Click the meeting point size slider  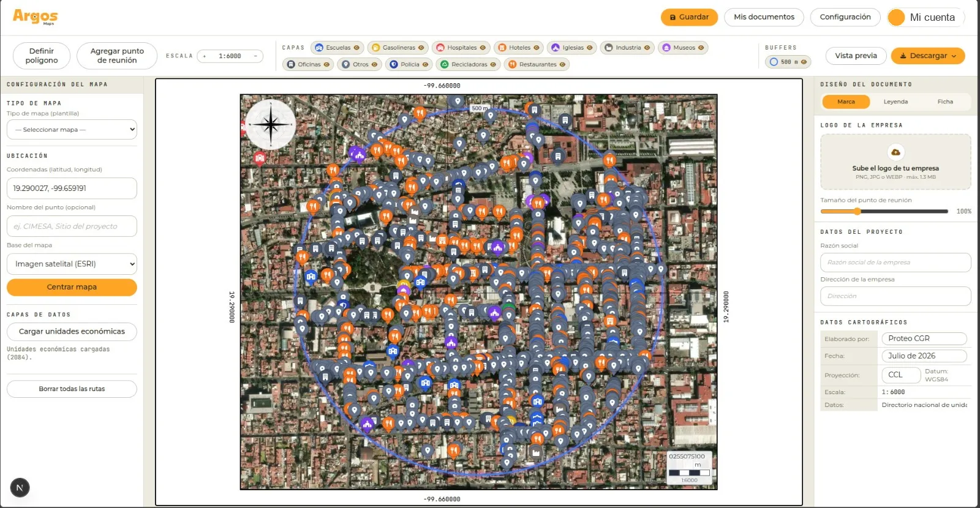[884, 211]
